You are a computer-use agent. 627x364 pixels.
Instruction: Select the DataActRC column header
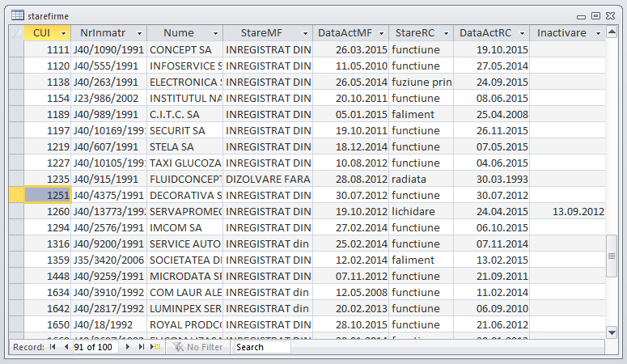tap(485, 33)
